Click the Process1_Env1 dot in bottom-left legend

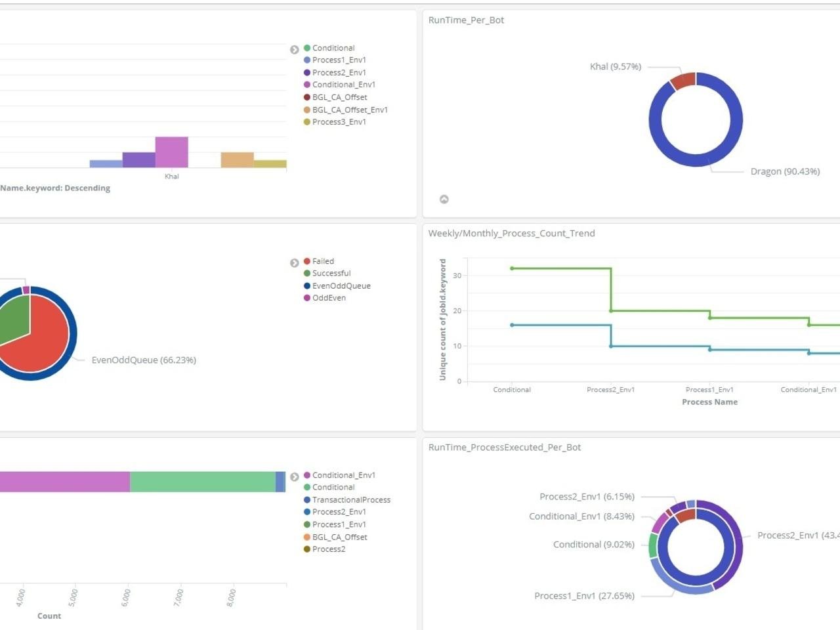(307, 524)
